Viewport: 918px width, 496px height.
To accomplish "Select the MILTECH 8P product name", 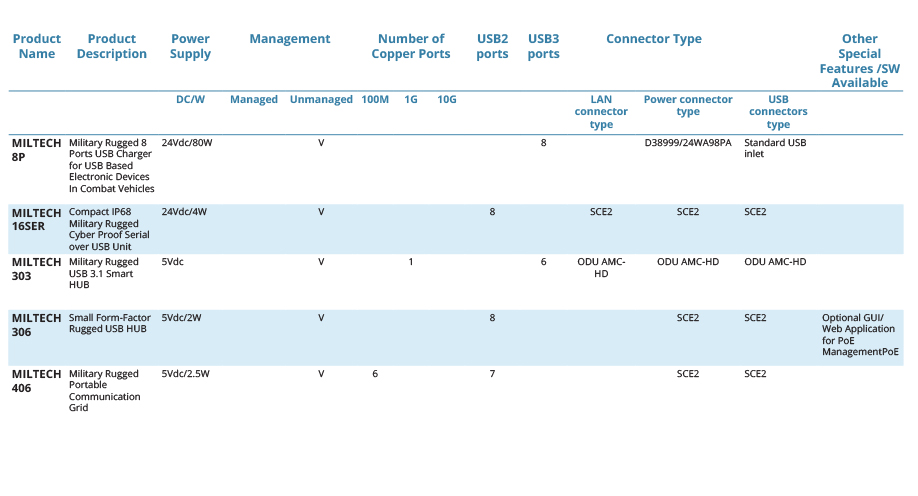I will coord(36,150).
